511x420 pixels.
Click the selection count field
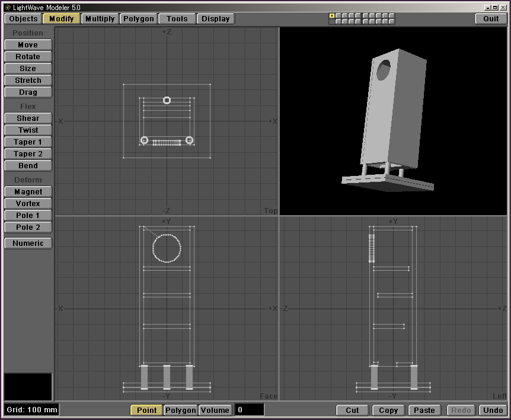[249, 410]
